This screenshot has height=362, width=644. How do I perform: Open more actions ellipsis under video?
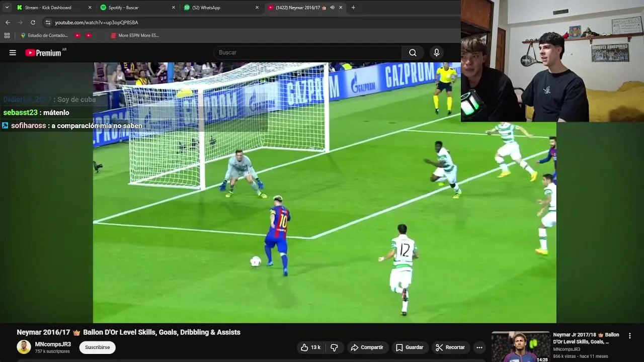click(x=479, y=347)
